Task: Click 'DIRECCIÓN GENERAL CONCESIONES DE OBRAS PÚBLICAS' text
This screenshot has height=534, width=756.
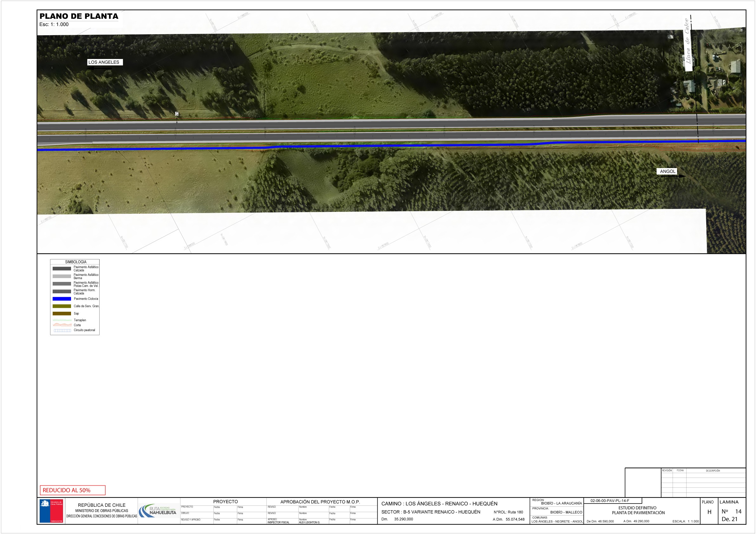Action: tap(102, 516)
